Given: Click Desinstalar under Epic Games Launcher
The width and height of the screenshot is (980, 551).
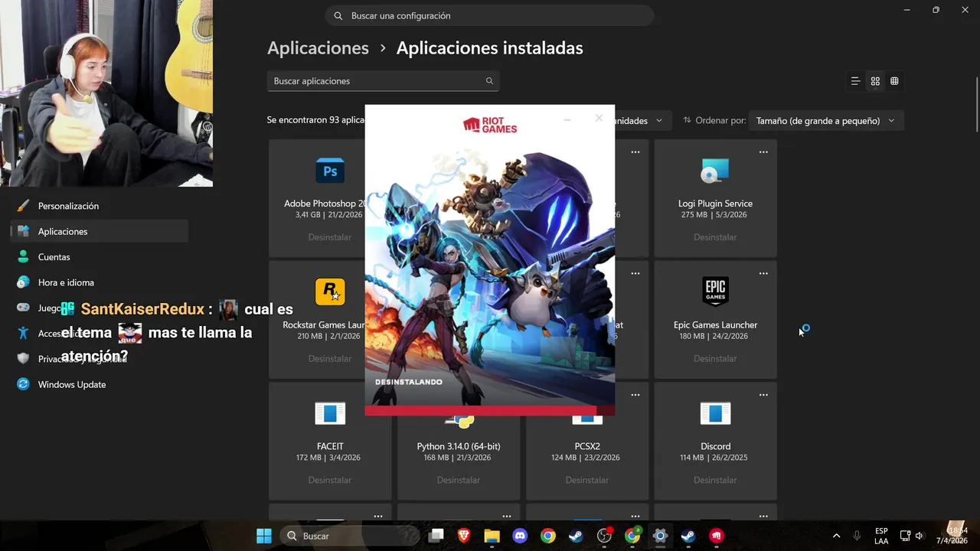Looking at the screenshot, I should (715, 359).
